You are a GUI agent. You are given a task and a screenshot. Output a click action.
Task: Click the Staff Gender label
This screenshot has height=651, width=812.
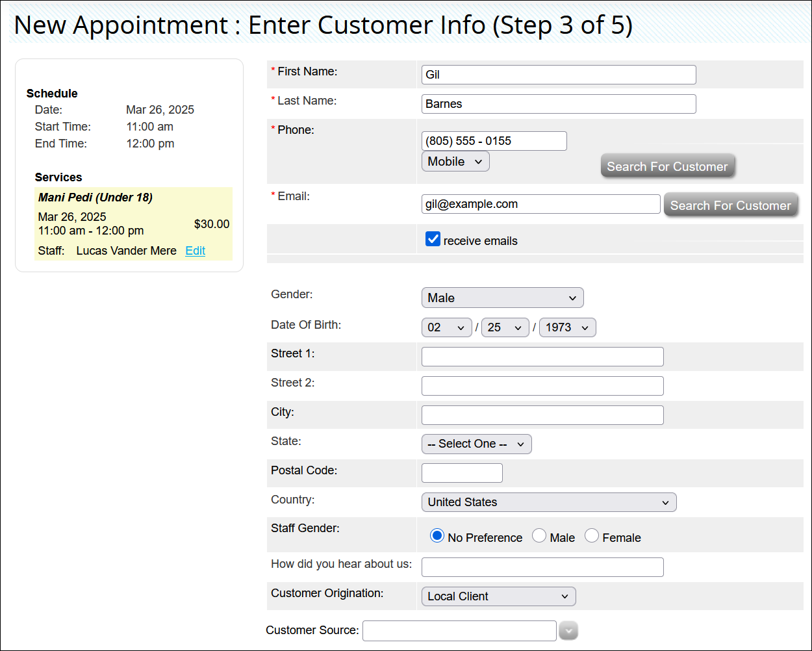tap(305, 528)
